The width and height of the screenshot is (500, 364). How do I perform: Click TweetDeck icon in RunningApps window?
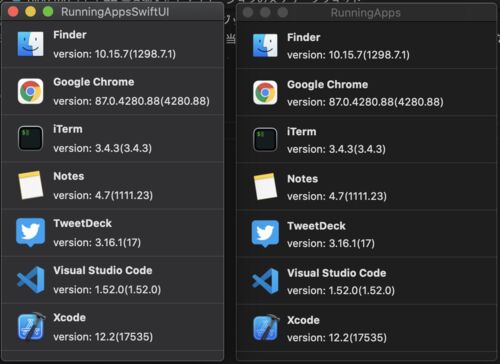265,233
